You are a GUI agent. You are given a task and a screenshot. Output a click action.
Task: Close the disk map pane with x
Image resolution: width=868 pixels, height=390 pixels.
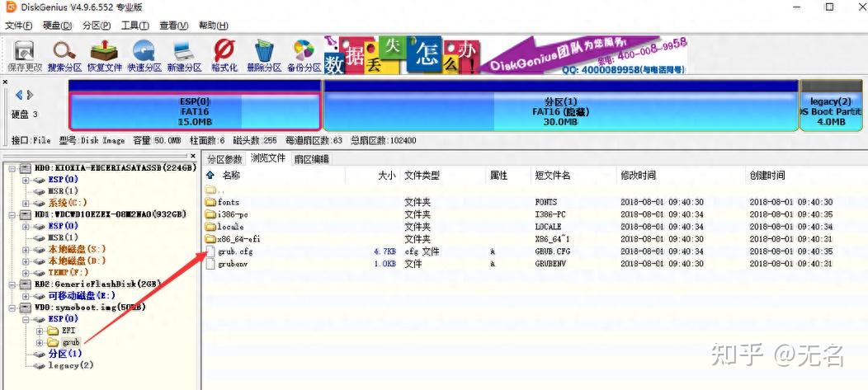[x=5, y=82]
